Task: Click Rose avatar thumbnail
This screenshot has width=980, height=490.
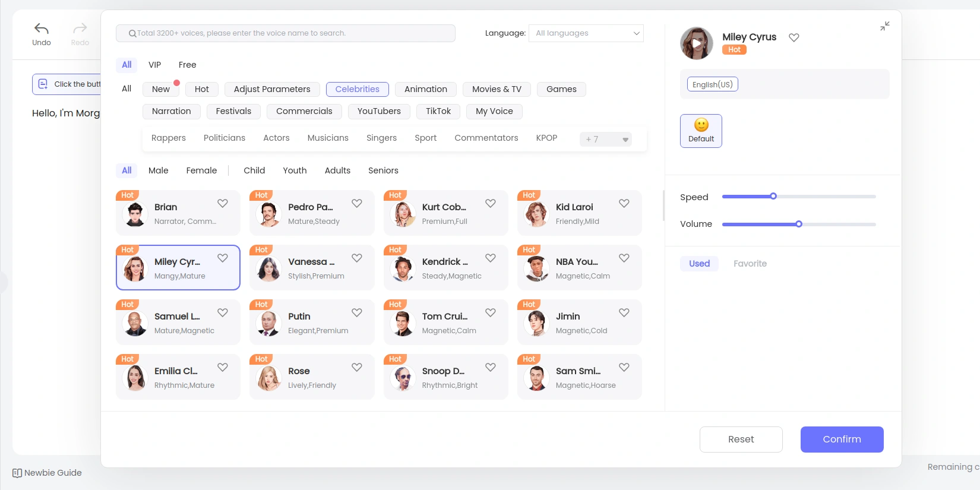Action: coord(268,378)
